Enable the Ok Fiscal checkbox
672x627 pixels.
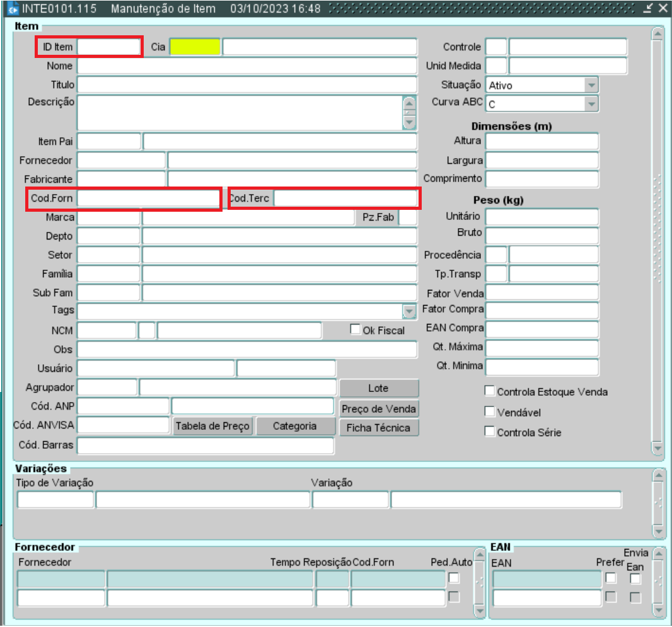coord(356,329)
